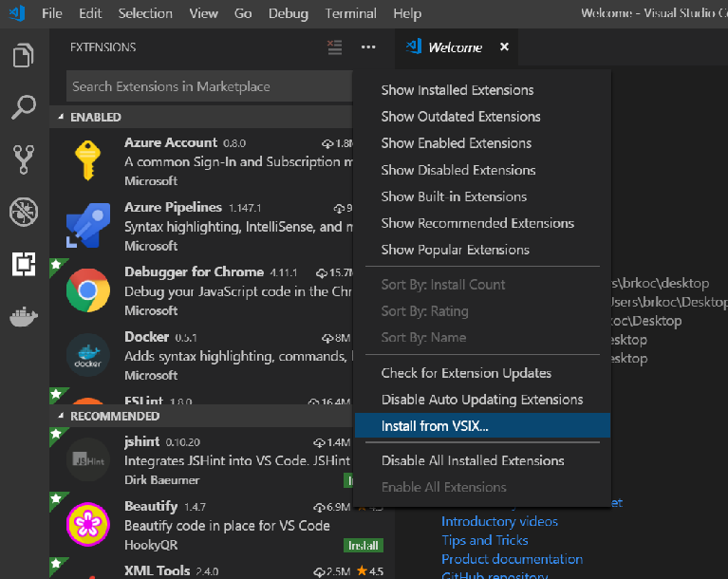The height and width of the screenshot is (579, 728).
Task: Close the Welcome tab
Action: click(504, 47)
